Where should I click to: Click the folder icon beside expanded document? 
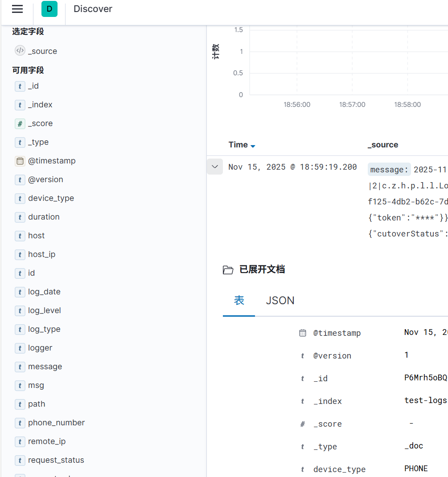[228, 270]
